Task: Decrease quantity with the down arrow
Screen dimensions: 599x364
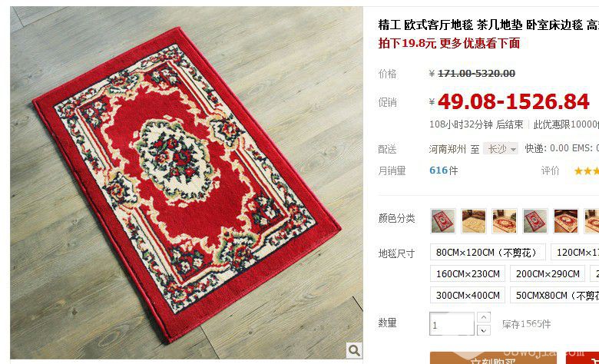Action: pos(484,330)
